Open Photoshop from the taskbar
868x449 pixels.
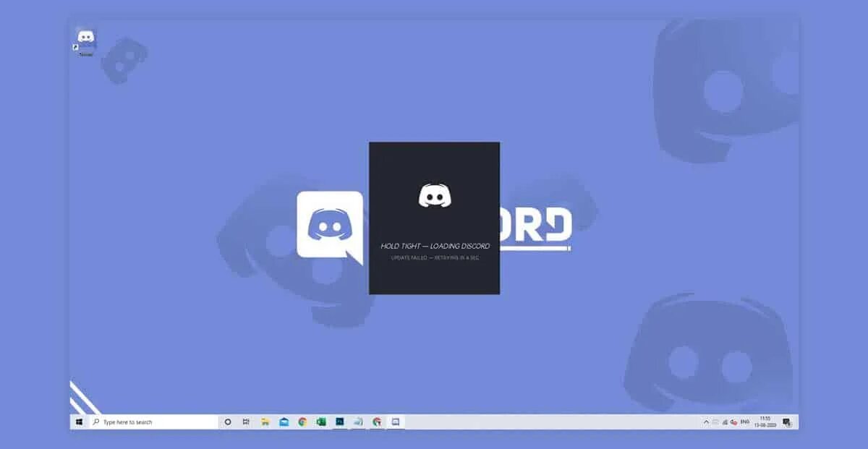pyautogui.click(x=339, y=422)
